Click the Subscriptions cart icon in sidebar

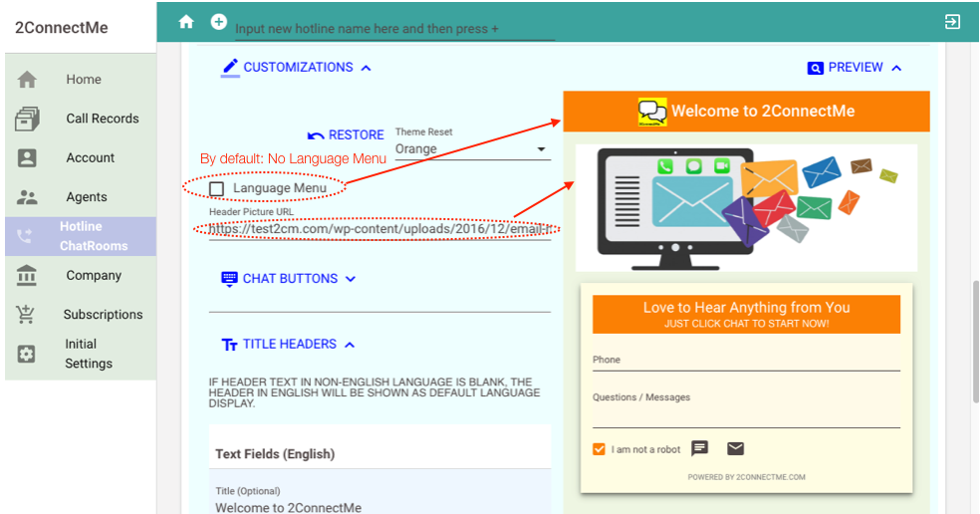26,314
